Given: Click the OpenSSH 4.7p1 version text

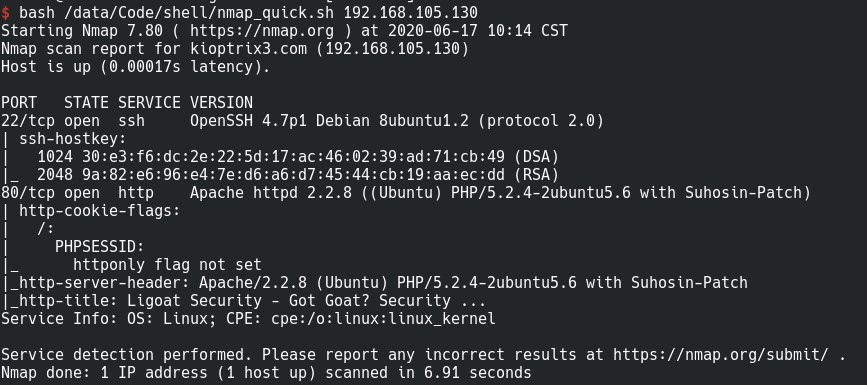Looking at the screenshot, I should [248, 121].
